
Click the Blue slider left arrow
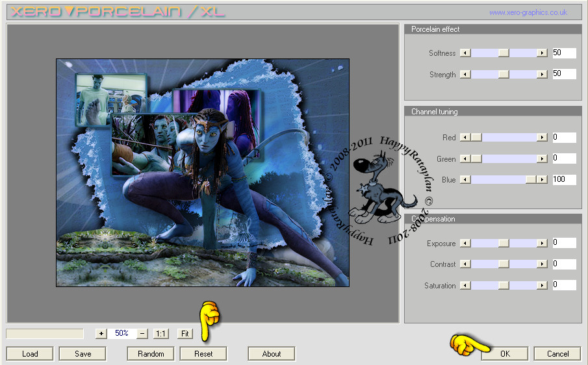pyautogui.click(x=465, y=179)
